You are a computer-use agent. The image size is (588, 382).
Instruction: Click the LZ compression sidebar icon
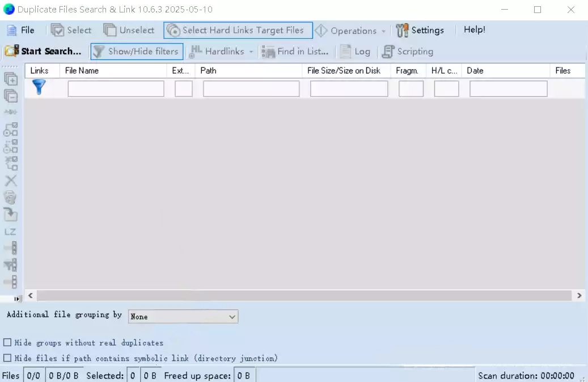[x=11, y=232]
